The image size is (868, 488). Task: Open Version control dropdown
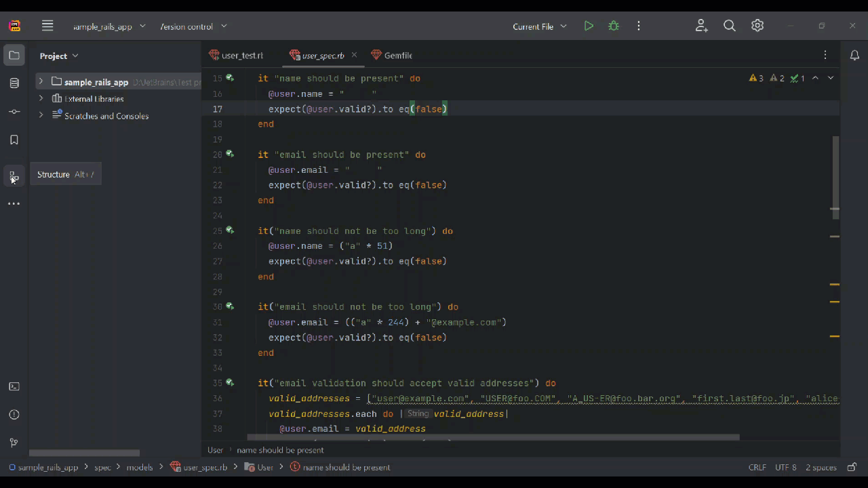point(193,26)
